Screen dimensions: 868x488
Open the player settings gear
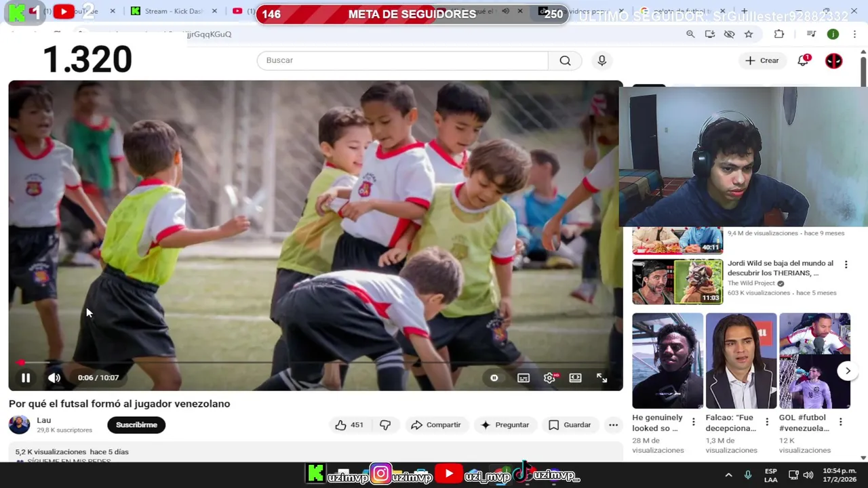click(549, 378)
